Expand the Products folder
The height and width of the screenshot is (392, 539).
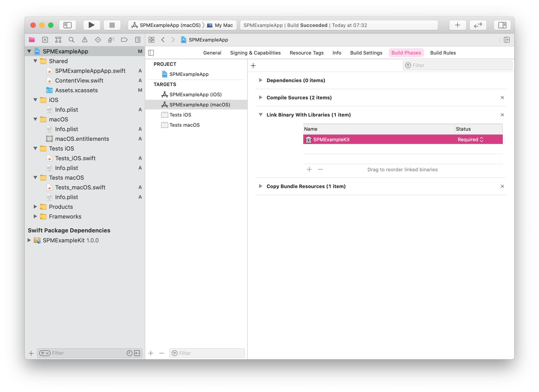pos(35,207)
